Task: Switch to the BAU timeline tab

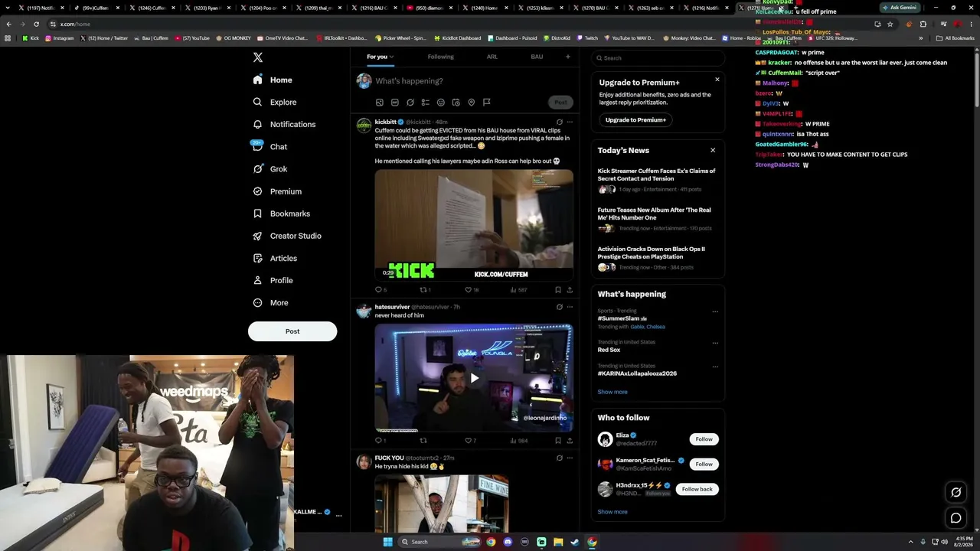Action: [537, 57]
